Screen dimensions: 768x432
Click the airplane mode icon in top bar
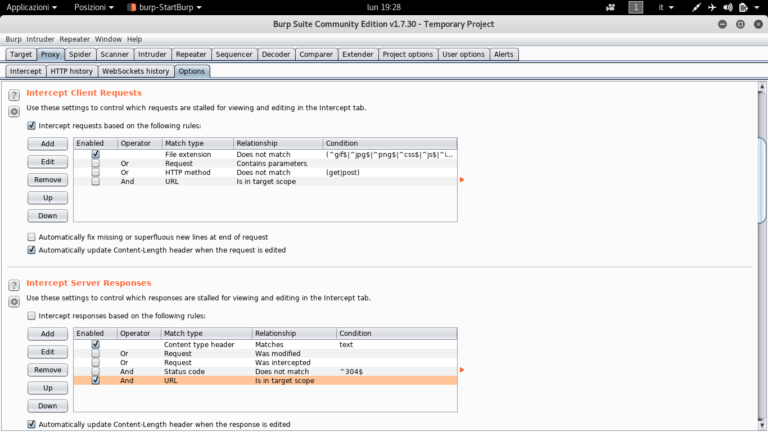[x=711, y=7]
